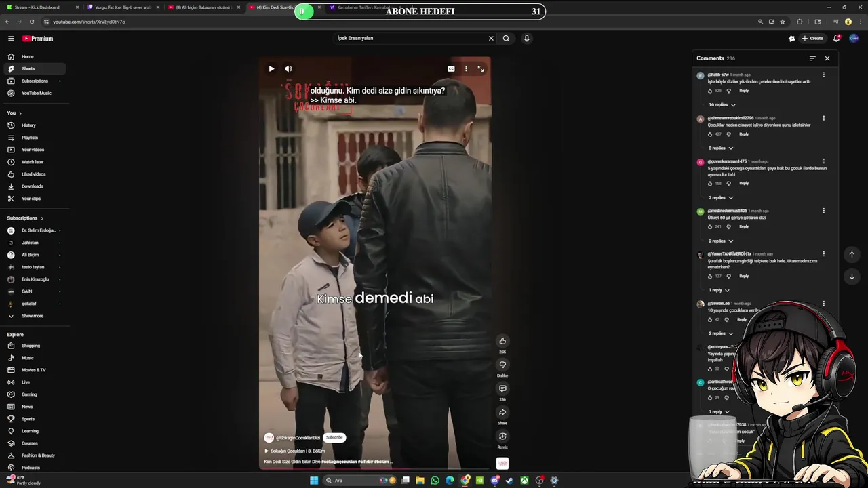This screenshot has width=868, height=488.
Task: Toggle closed captions on Short
Action: pyautogui.click(x=451, y=68)
